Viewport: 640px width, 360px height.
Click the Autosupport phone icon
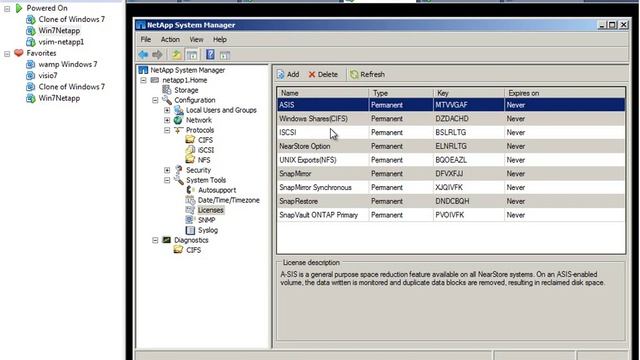190,190
